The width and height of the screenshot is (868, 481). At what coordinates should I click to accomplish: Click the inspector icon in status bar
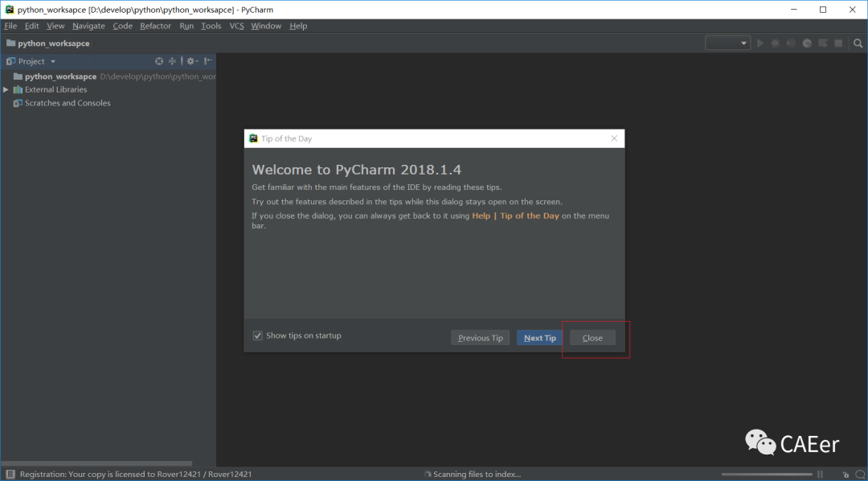tap(860, 475)
